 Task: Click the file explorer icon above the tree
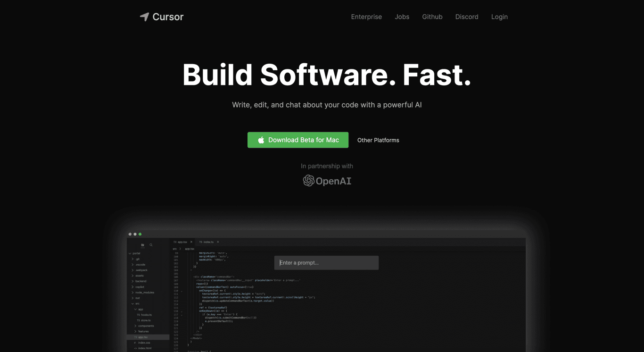click(142, 245)
